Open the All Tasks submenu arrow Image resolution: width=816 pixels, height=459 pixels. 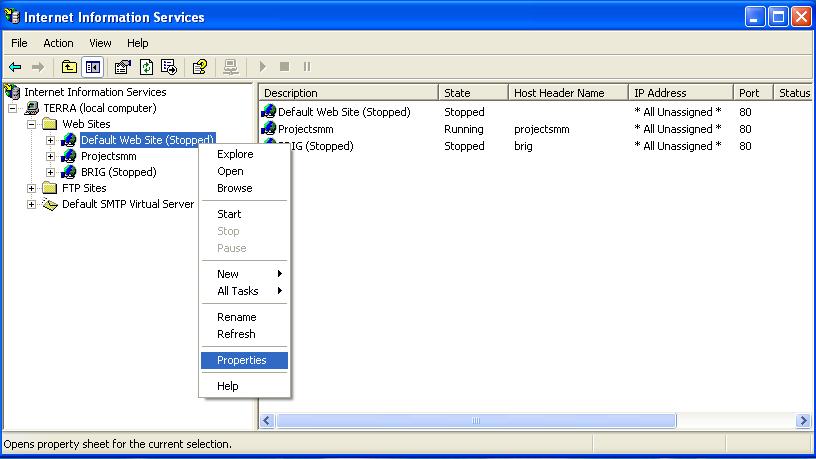[x=280, y=291]
